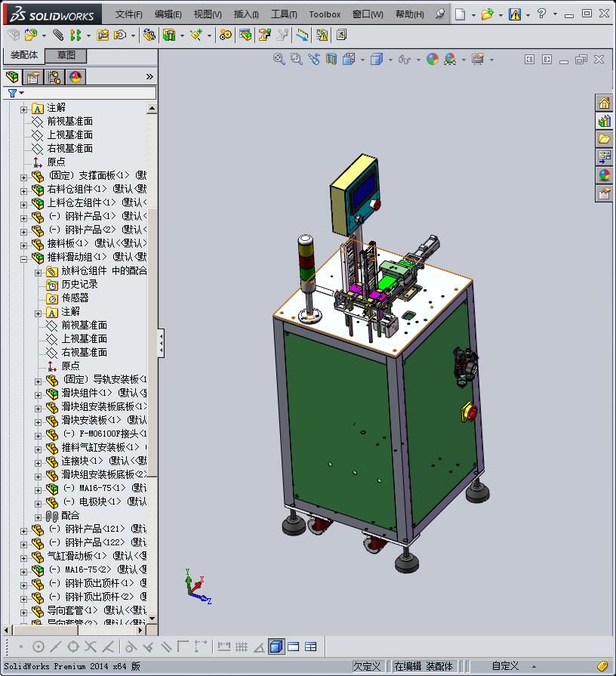Select the 传感器 tree item
The height and width of the screenshot is (676, 616).
pyautogui.click(x=75, y=298)
